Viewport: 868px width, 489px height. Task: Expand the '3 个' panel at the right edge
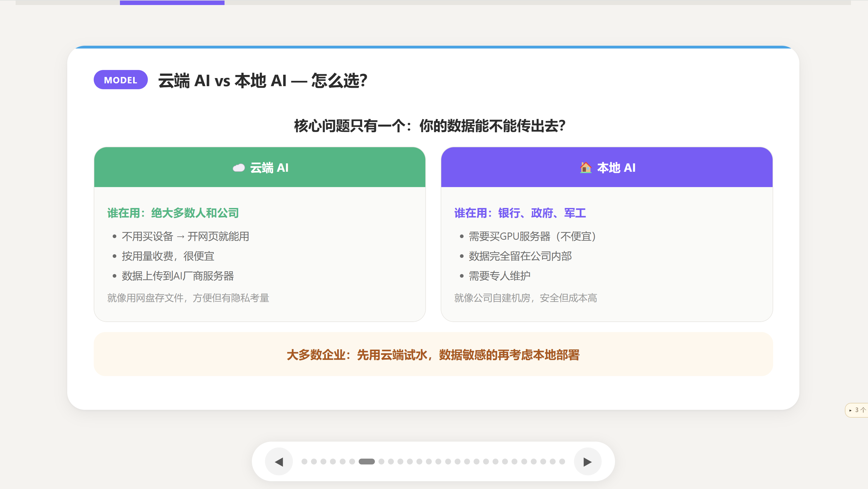857,410
